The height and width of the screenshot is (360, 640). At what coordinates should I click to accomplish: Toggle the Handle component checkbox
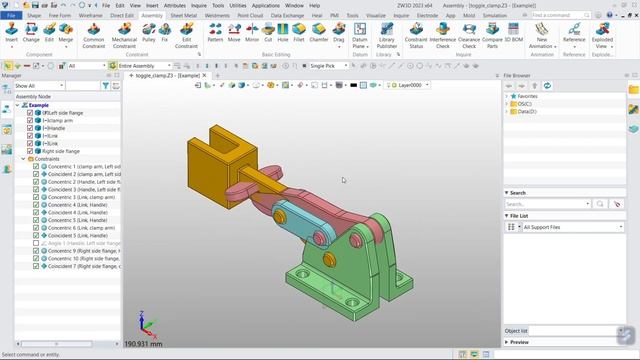[x=30, y=128]
